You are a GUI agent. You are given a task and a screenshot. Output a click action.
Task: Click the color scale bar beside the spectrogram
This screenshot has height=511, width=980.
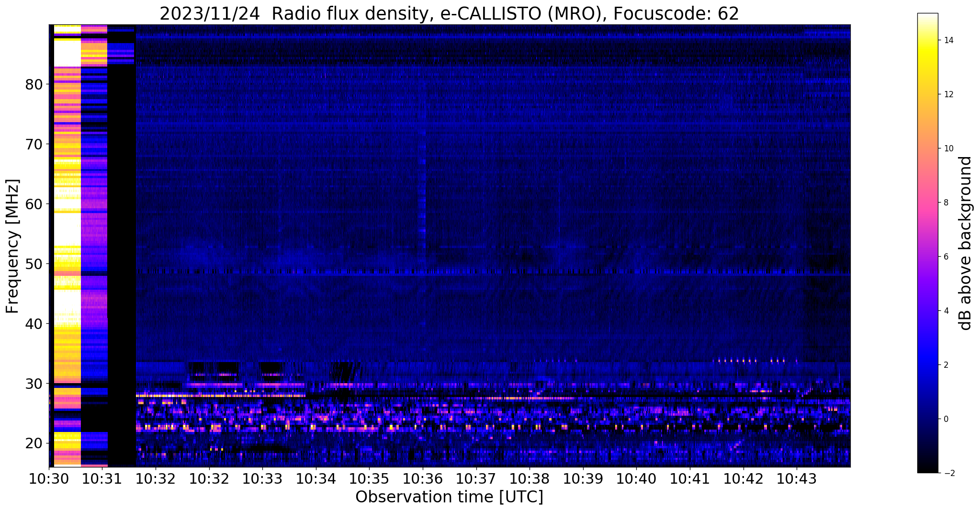click(x=927, y=243)
